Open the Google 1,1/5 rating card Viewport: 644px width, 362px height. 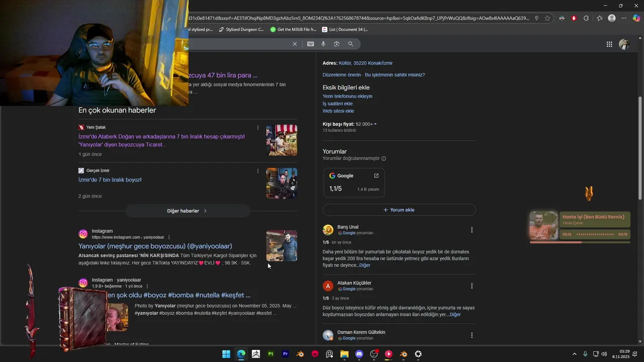pyautogui.click(x=354, y=183)
